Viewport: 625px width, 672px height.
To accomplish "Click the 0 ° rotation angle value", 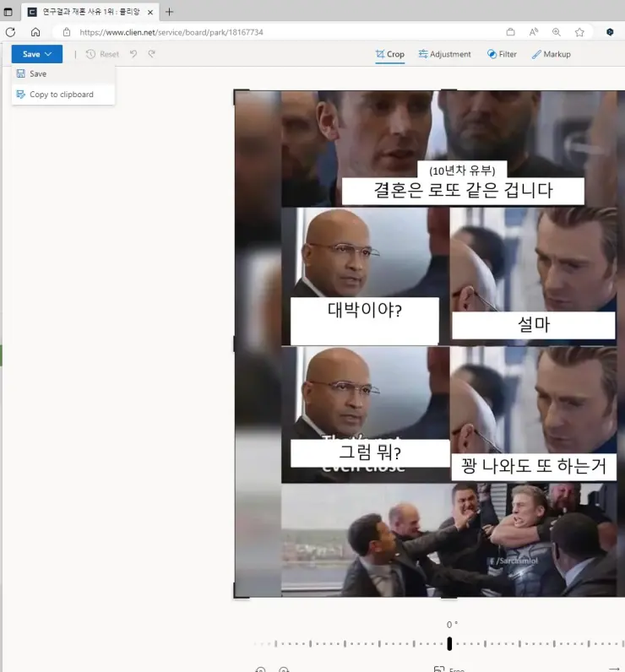I will pos(452,625).
